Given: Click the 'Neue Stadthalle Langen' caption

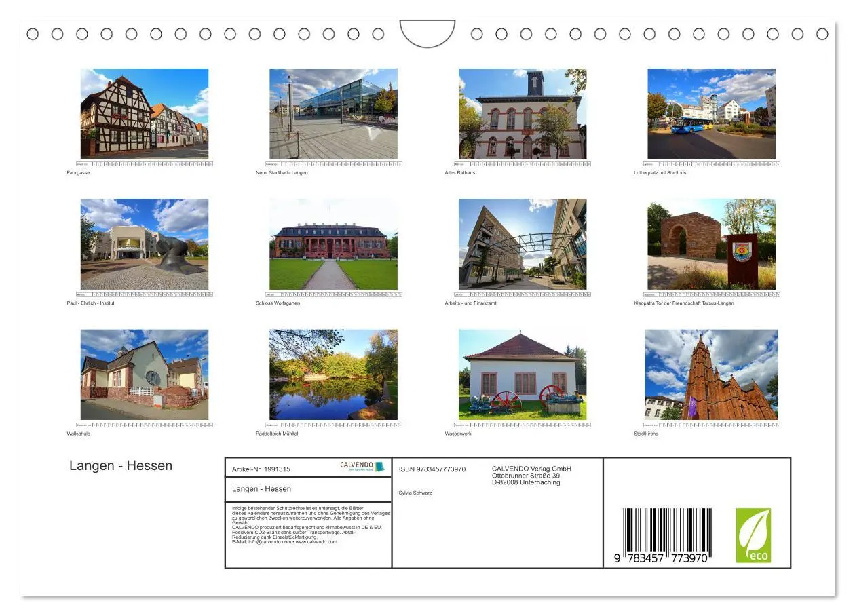Looking at the screenshot, I should pyautogui.click(x=282, y=173).
